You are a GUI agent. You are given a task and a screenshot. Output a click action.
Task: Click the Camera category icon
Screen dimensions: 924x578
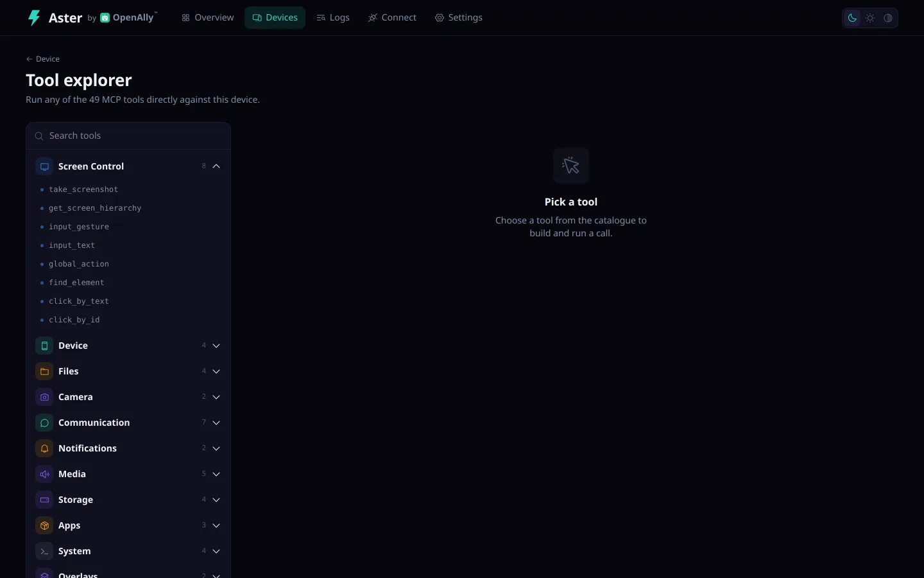[x=44, y=397]
